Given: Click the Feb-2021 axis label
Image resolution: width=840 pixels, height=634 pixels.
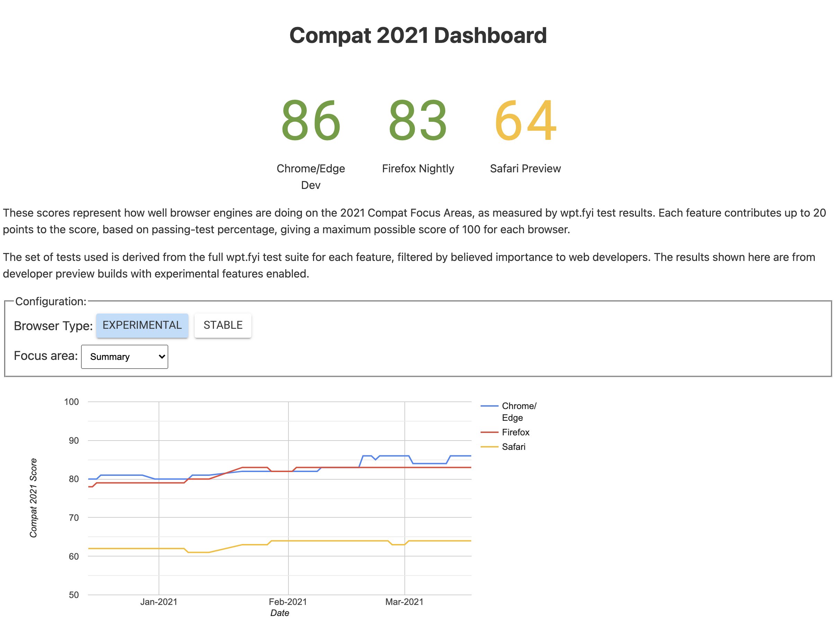Looking at the screenshot, I should (x=288, y=602).
